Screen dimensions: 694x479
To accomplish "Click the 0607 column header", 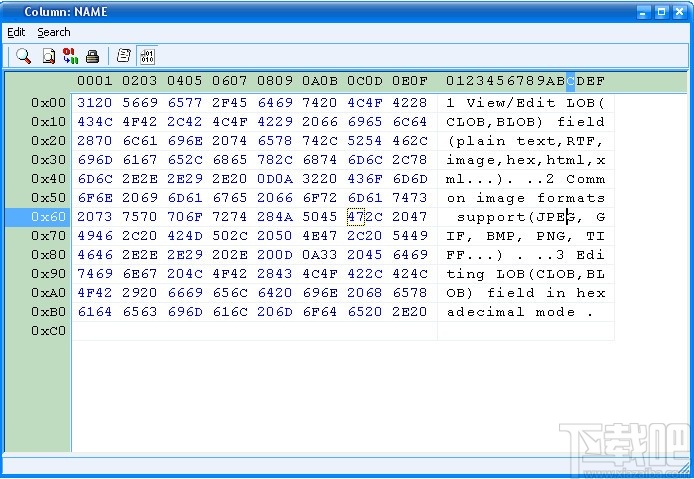I will pyautogui.click(x=229, y=81).
